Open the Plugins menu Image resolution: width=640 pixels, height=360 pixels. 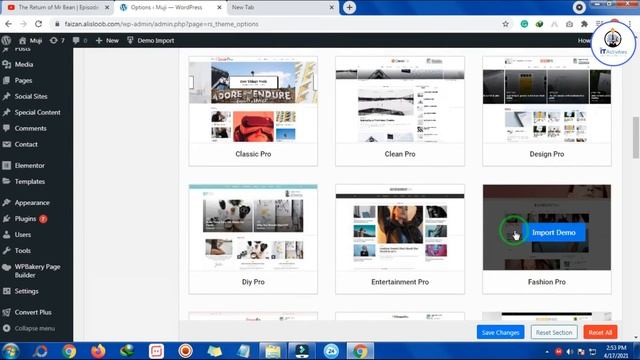25,219
